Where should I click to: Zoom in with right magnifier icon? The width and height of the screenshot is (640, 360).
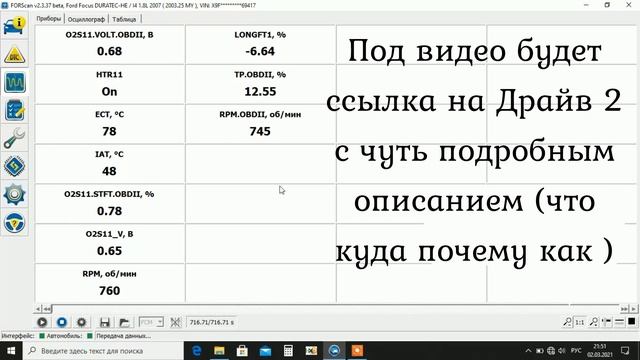pos(594,322)
